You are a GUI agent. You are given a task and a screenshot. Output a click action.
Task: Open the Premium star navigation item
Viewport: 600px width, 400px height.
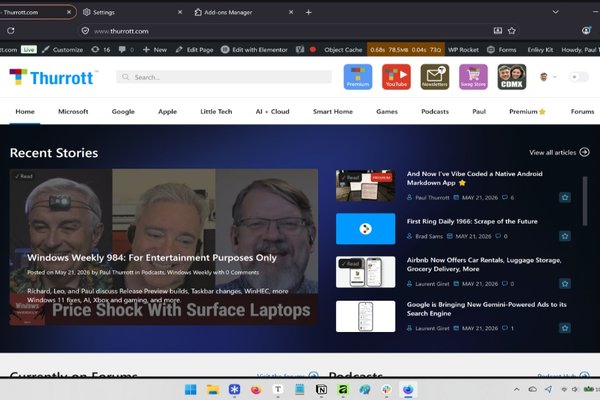coord(527,111)
